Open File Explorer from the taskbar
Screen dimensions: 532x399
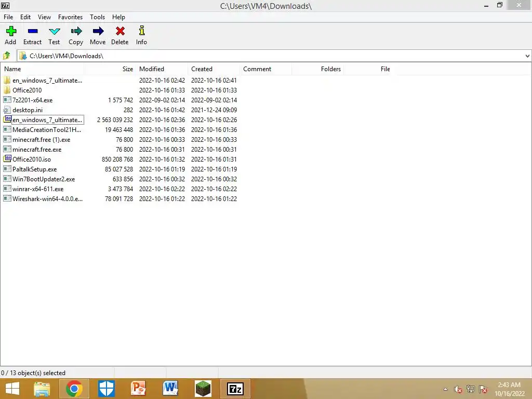click(42, 389)
